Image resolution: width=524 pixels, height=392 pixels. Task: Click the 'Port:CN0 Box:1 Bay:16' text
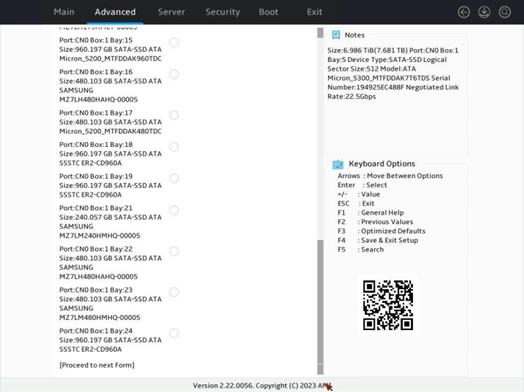click(96, 72)
